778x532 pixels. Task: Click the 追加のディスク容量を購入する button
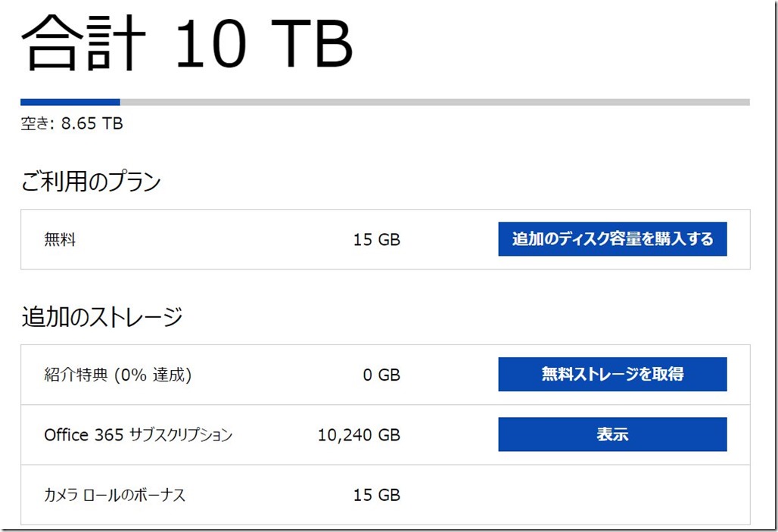pos(612,238)
